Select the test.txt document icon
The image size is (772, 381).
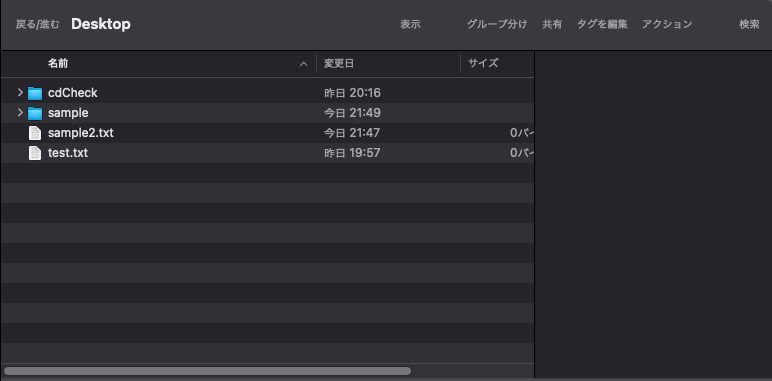pos(35,153)
